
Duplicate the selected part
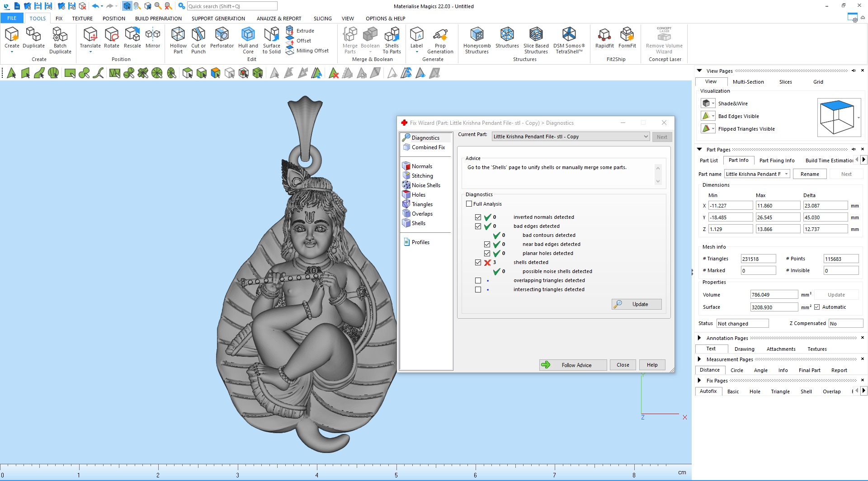(x=33, y=38)
